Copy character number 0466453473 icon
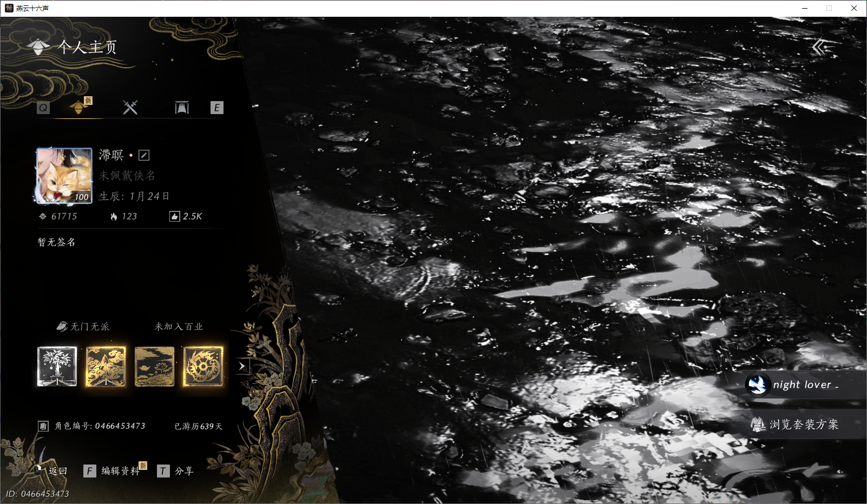 (43, 426)
